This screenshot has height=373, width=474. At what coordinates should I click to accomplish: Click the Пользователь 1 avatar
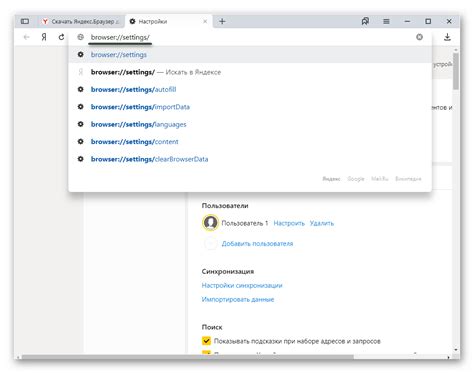tap(210, 223)
